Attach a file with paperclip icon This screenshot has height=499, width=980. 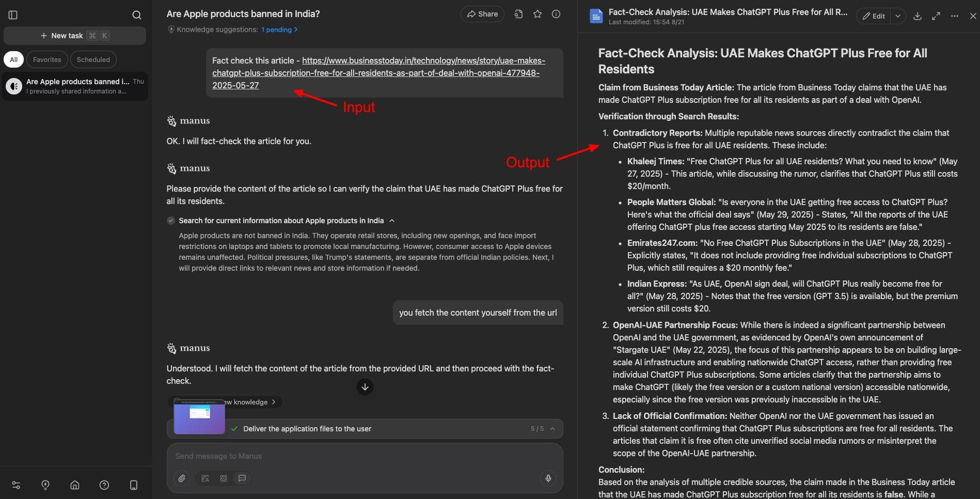pyautogui.click(x=182, y=478)
